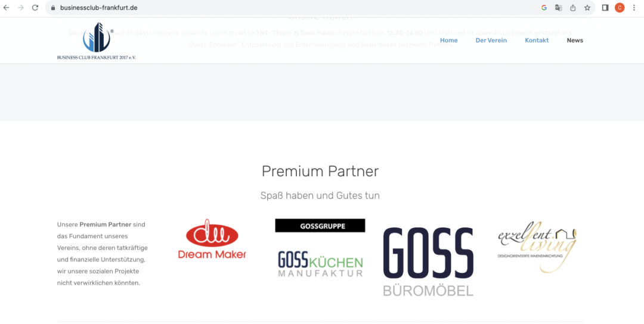The width and height of the screenshot is (644, 324).
Task: Click the exzellent living partner logo
Action: [537, 247]
